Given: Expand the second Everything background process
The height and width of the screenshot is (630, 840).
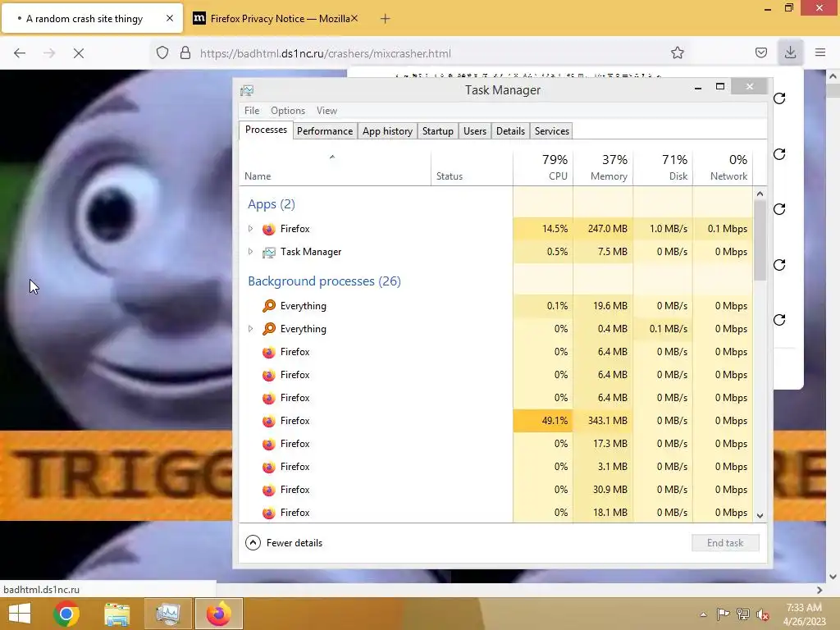Looking at the screenshot, I should tap(250, 329).
